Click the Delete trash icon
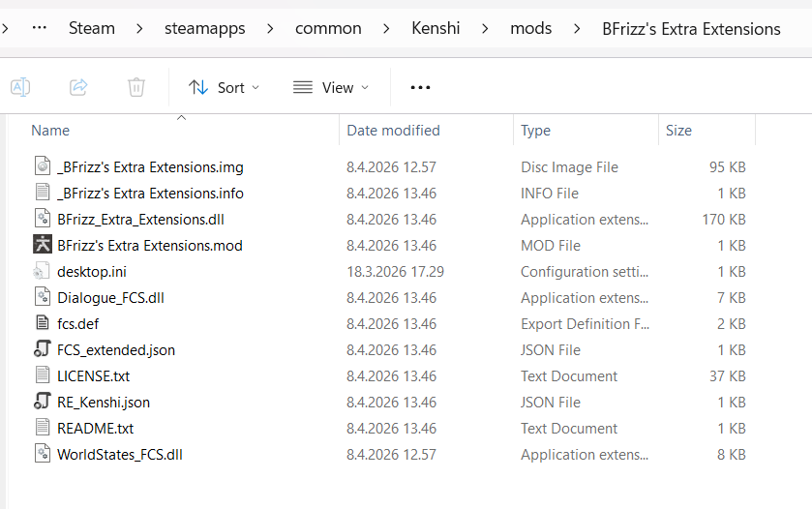This screenshot has width=812, height=509. click(x=136, y=87)
